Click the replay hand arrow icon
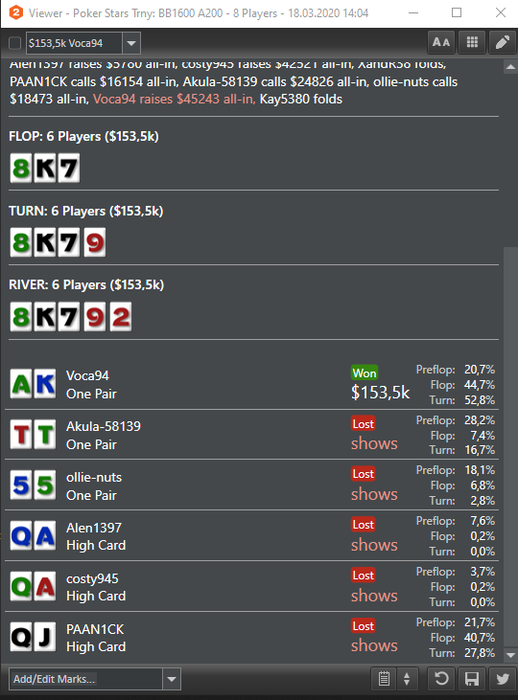Image resolution: width=518 pixels, height=700 pixels. pos(441,679)
